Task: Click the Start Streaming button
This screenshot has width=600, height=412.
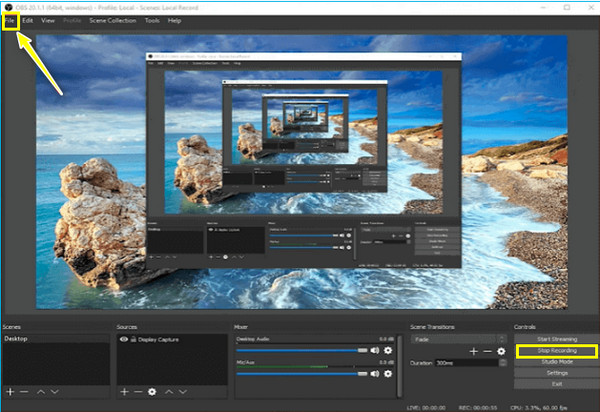Action: tap(557, 339)
